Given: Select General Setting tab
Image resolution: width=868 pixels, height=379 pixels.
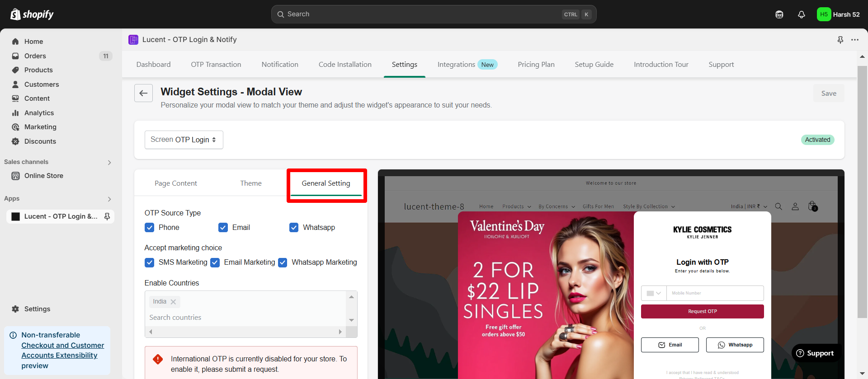Looking at the screenshot, I should click(326, 183).
